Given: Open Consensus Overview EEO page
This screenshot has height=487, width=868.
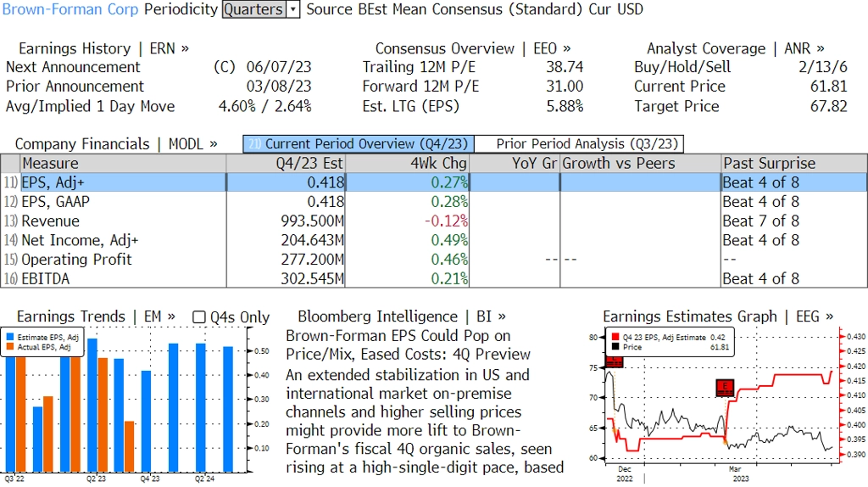Looking at the screenshot, I should point(473,48).
